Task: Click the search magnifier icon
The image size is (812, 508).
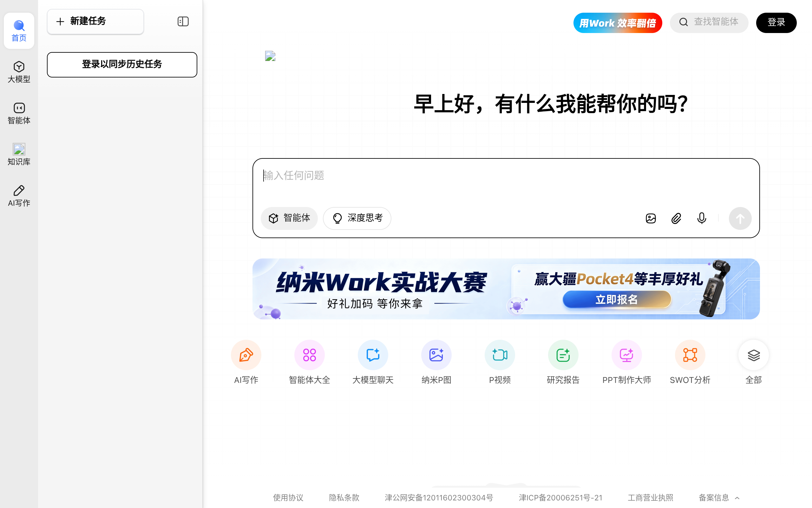Action: (x=683, y=22)
